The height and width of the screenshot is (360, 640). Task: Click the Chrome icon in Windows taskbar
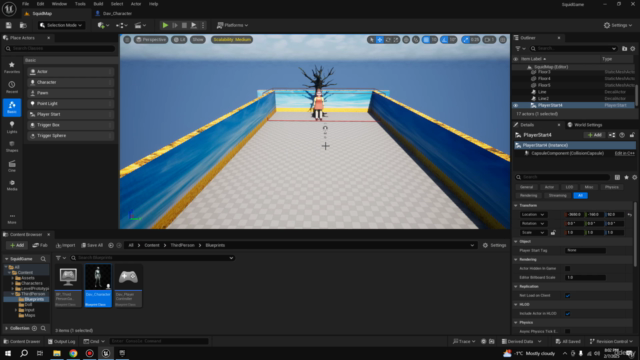pyautogui.click(x=73, y=353)
